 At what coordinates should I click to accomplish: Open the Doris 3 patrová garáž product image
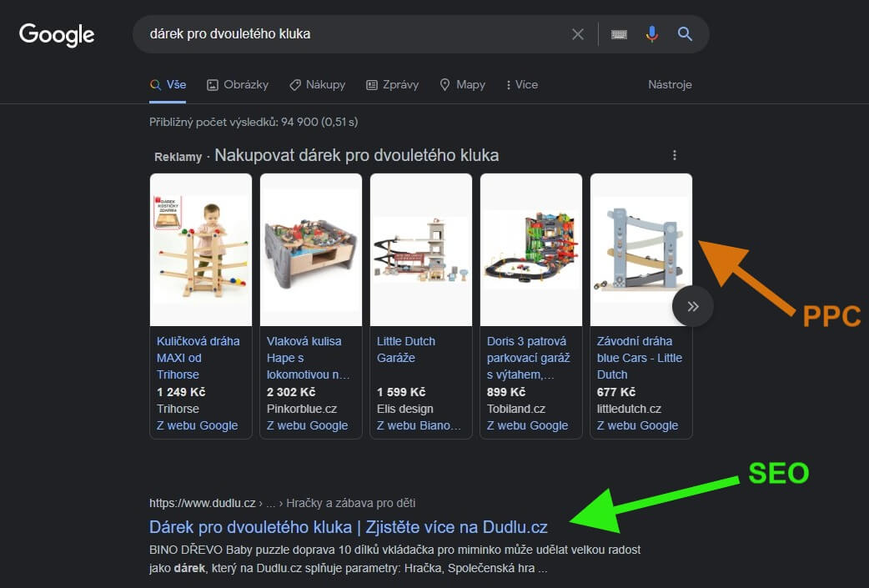[531, 250]
